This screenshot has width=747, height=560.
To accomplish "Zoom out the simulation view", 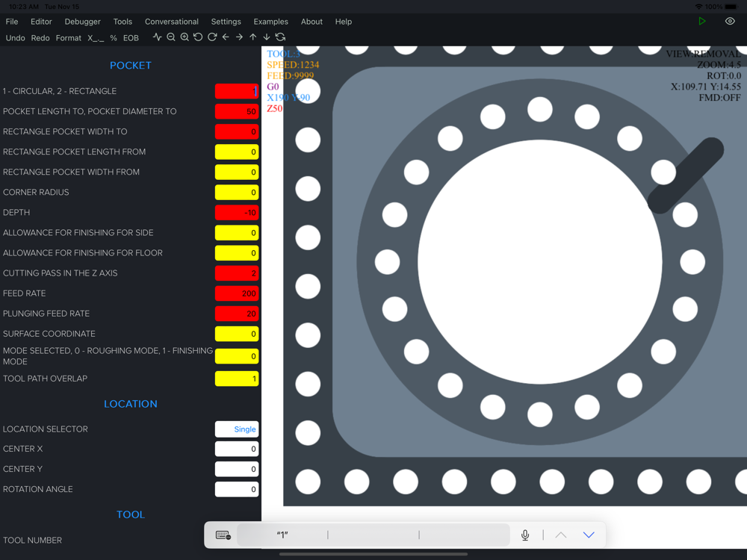I will pos(171,37).
